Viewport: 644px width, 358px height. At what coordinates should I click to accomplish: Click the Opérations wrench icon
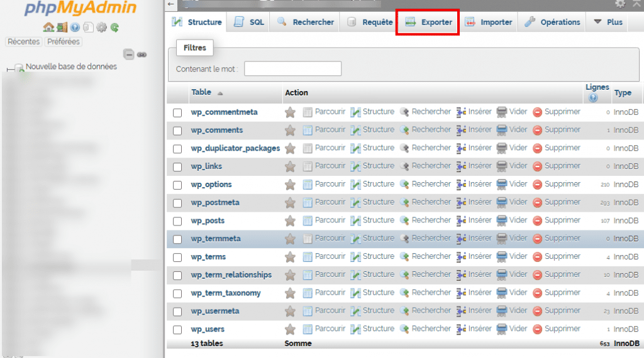click(530, 22)
